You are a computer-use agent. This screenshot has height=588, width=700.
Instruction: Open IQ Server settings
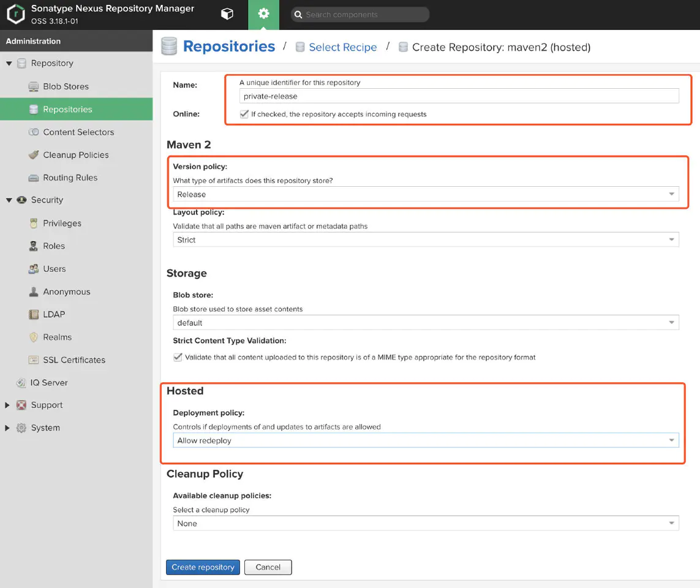(x=49, y=382)
